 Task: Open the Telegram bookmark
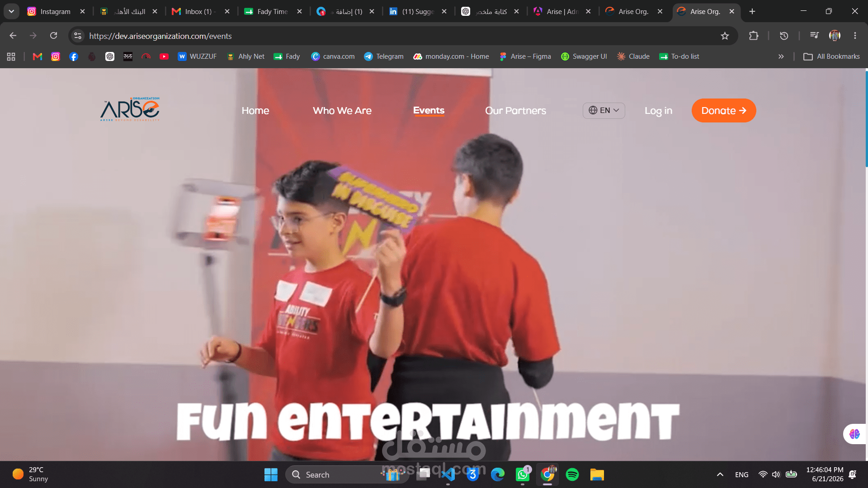coord(384,56)
